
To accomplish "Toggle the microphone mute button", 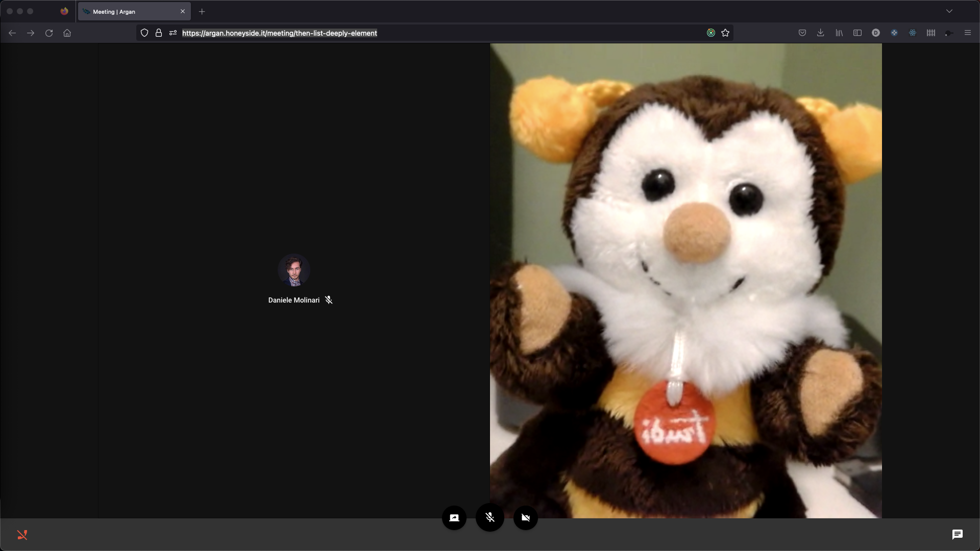I will tap(490, 518).
